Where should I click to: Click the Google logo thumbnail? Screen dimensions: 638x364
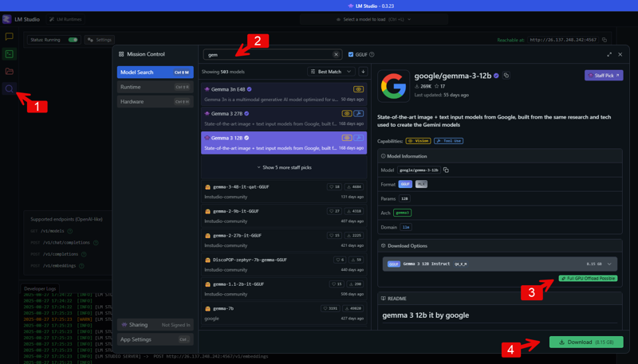393,86
